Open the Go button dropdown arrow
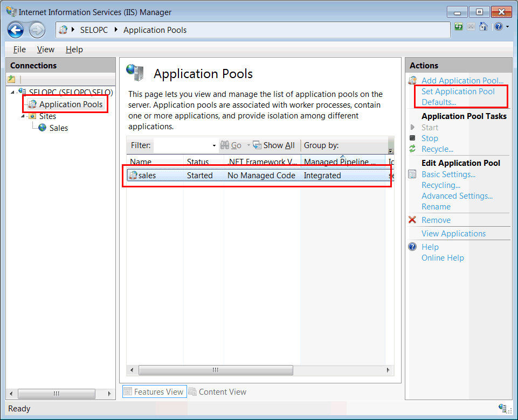The width and height of the screenshot is (518, 420). click(248, 145)
